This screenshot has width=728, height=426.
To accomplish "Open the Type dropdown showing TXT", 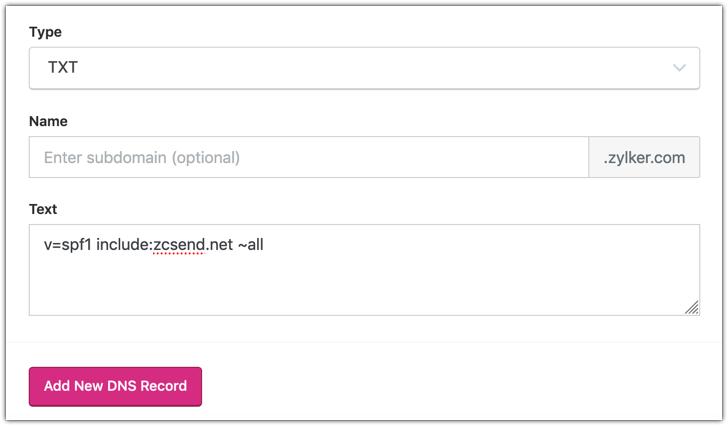I will 364,68.
